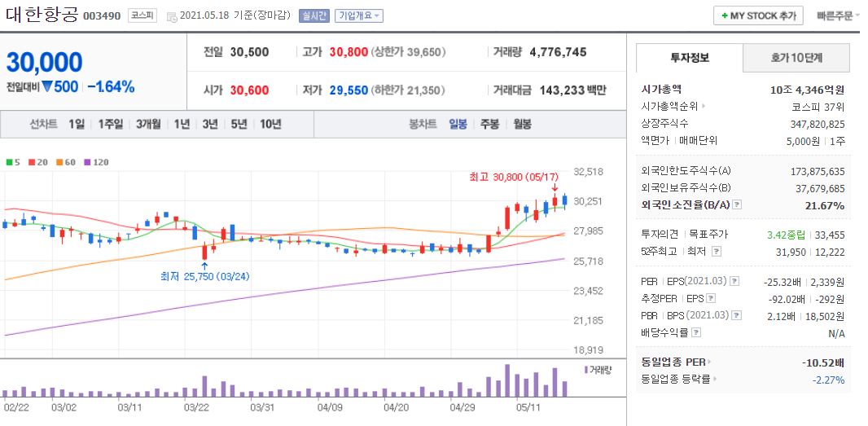Select the 3년 line chart period
The width and height of the screenshot is (868, 426).
pos(210,124)
